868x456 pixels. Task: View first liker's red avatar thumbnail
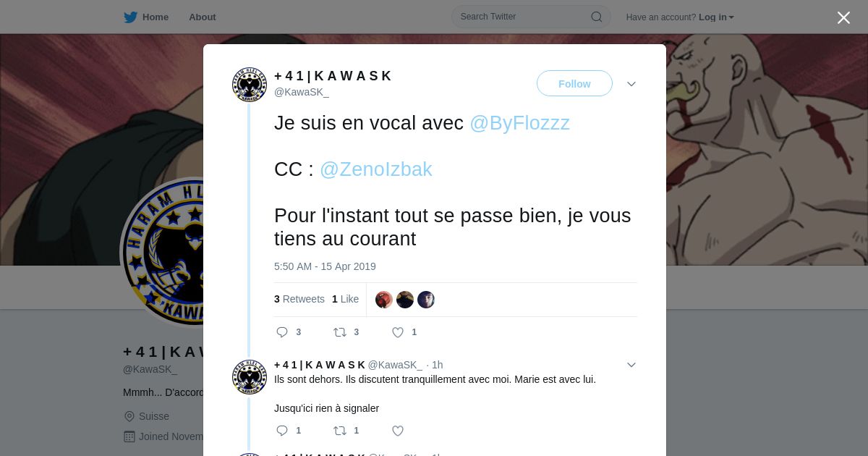pyautogui.click(x=384, y=300)
